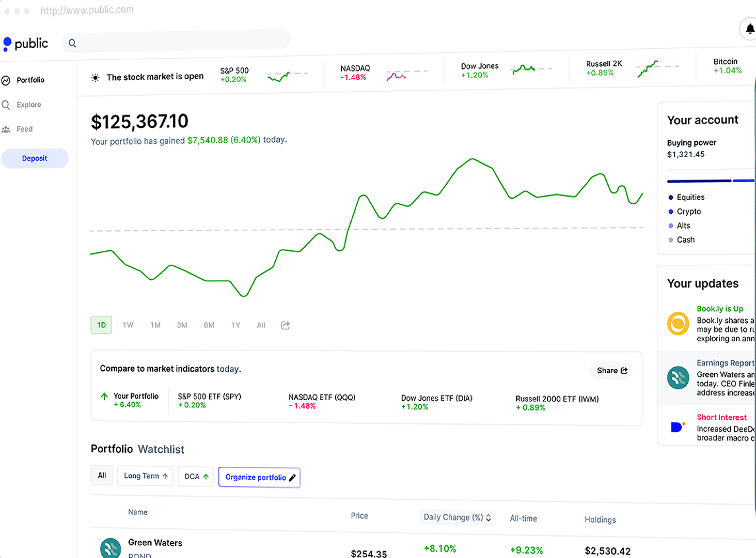Enable the Long Term portfolio filter
This screenshot has height=558, width=756.
click(x=145, y=476)
